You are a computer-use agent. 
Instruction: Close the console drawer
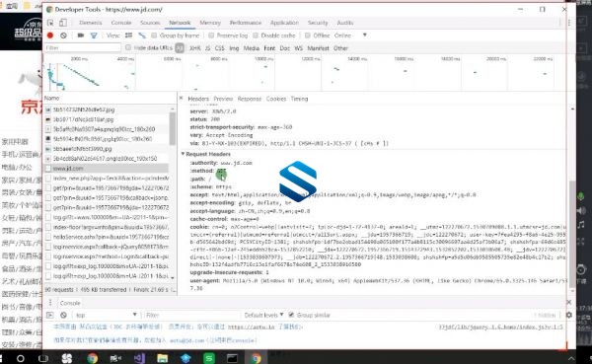(569, 303)
